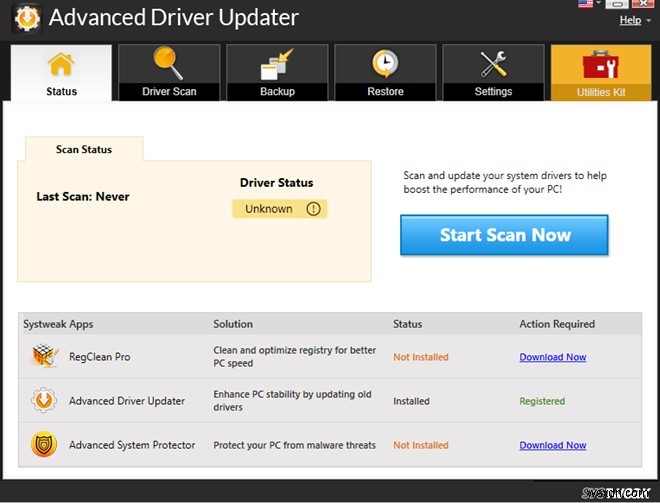
Task: Click the Scan Status sub-tab
Action: (x=84, y=149)
